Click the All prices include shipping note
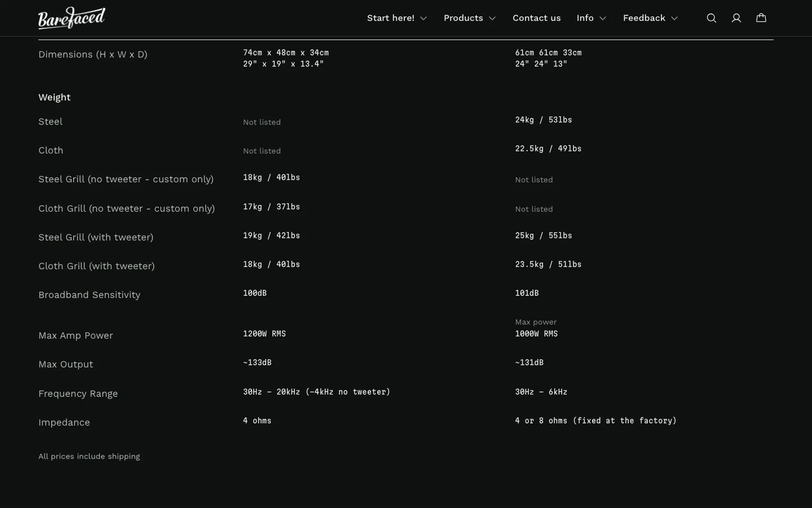The height and width of the screenshot is (508, 812). [x=89, y=456]
